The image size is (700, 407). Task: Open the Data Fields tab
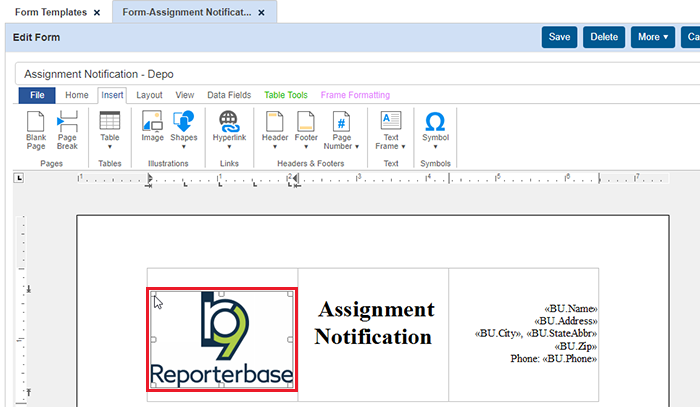(229, 95)
